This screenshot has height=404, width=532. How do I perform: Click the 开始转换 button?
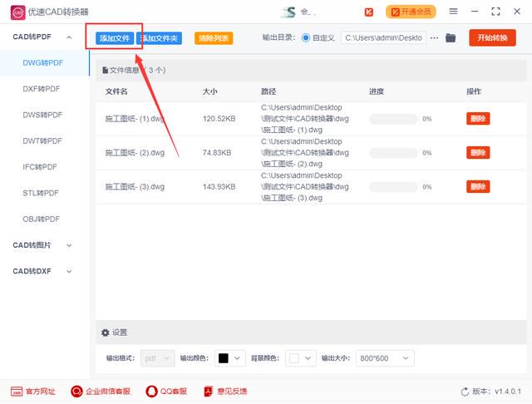493,37
